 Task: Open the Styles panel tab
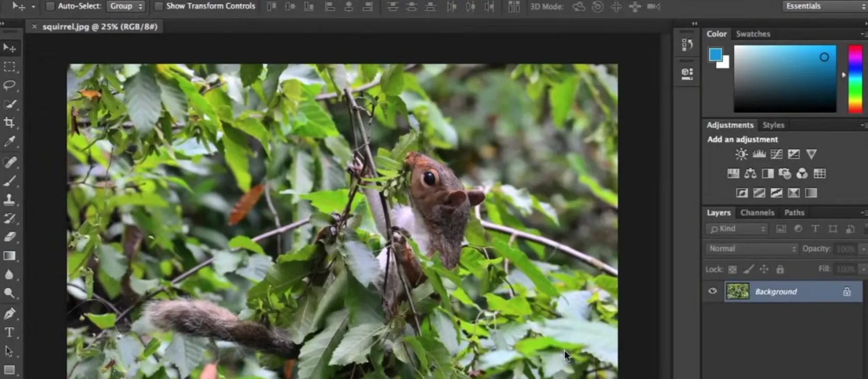[773, 125]
